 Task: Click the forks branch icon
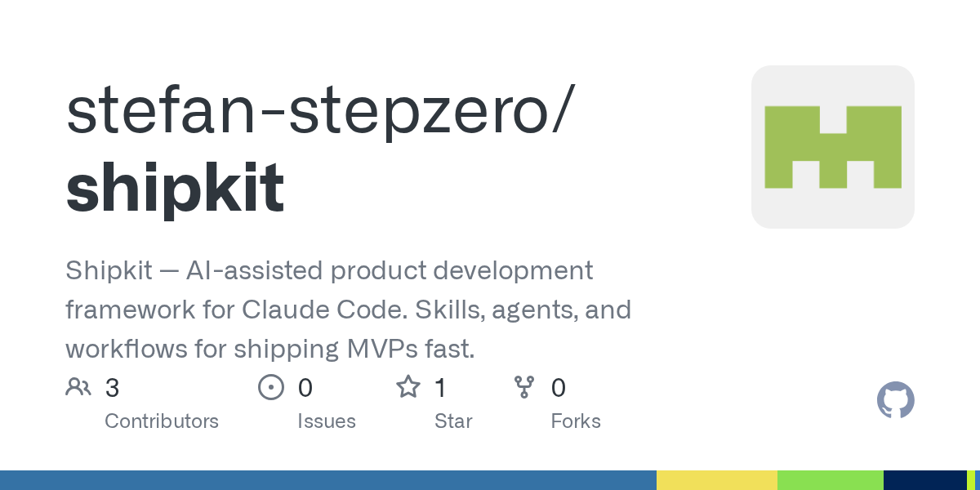523,387
